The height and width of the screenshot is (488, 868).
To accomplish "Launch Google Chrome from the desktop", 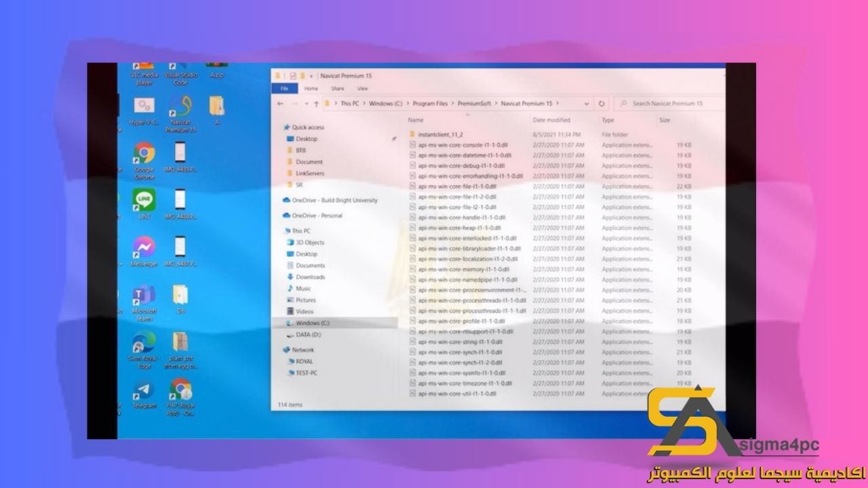I will pyautogui.click(x=144, y=160).
